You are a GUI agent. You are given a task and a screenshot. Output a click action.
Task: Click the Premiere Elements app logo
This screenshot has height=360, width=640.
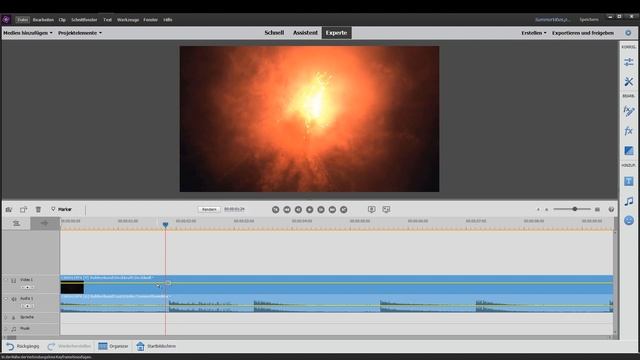[6, 19]
